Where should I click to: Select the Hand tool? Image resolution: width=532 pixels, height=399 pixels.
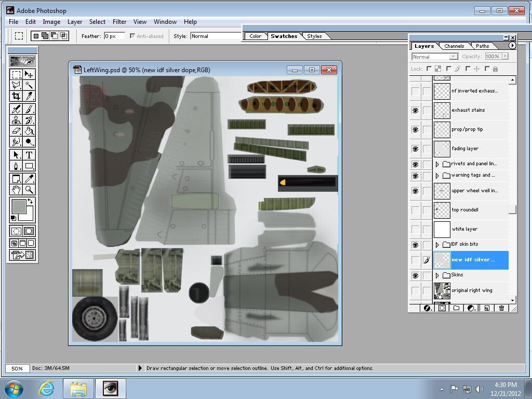(16, 190)
